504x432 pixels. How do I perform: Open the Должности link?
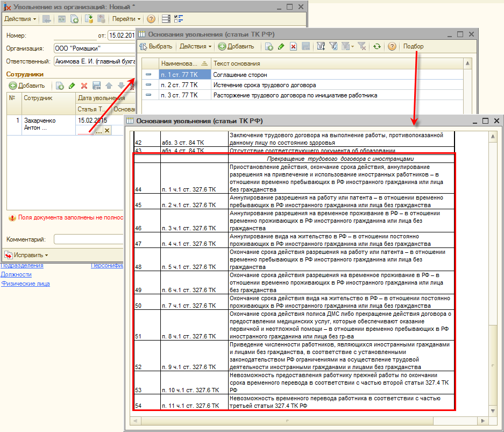(16, 274)
